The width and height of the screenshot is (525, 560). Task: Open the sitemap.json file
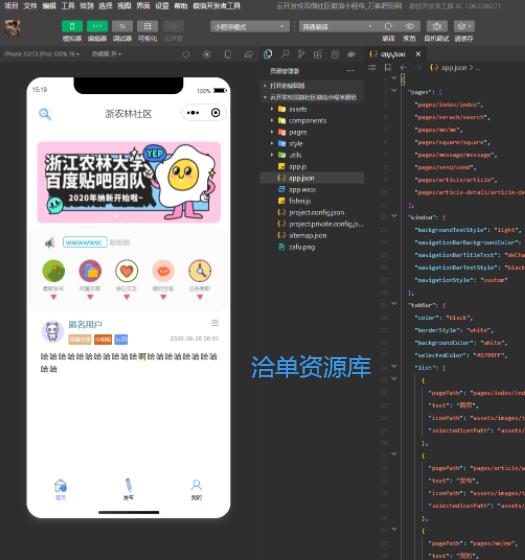[307, 235]
